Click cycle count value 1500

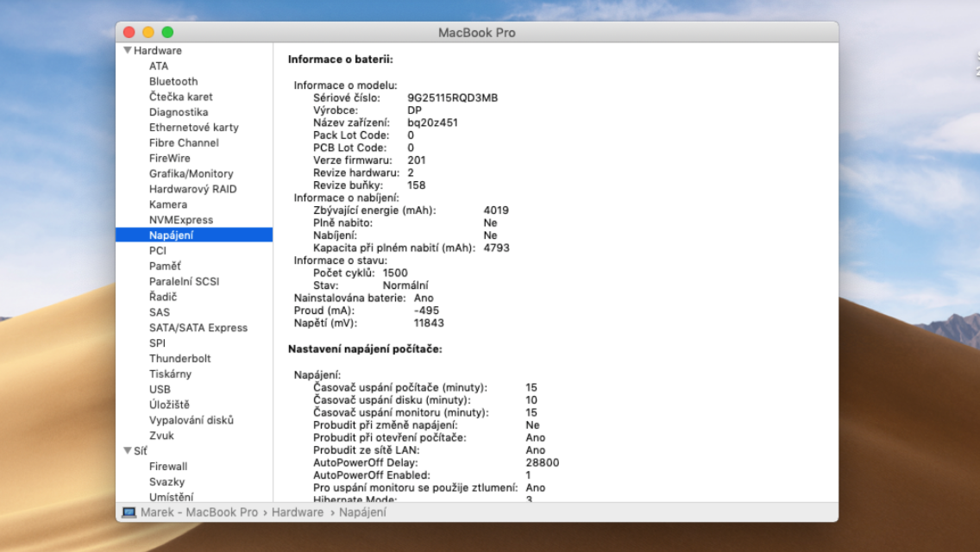coord(395,273)
